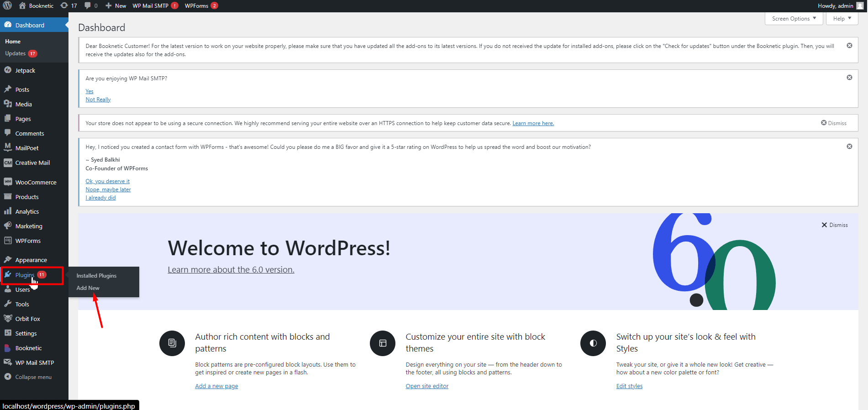Dismiss the HTTPS secure connection notice
868x410 pixels.
click(x=834, y=123)
